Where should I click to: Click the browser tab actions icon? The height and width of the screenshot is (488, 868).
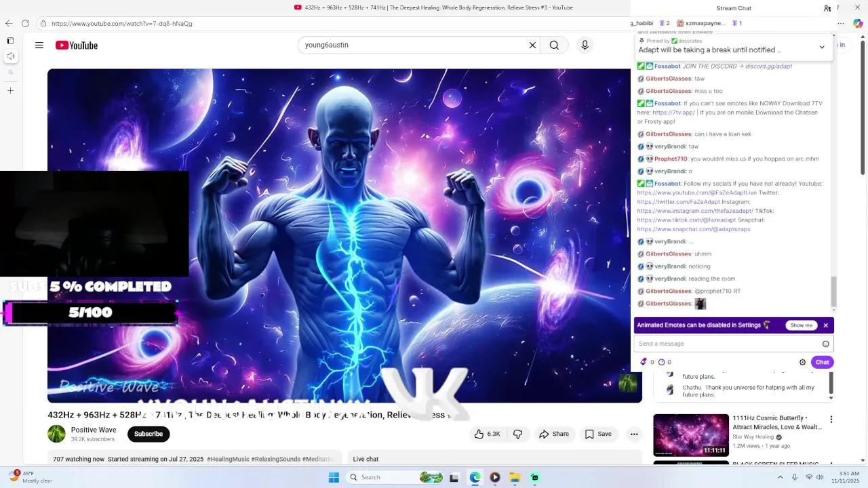[x=10, y=41]
